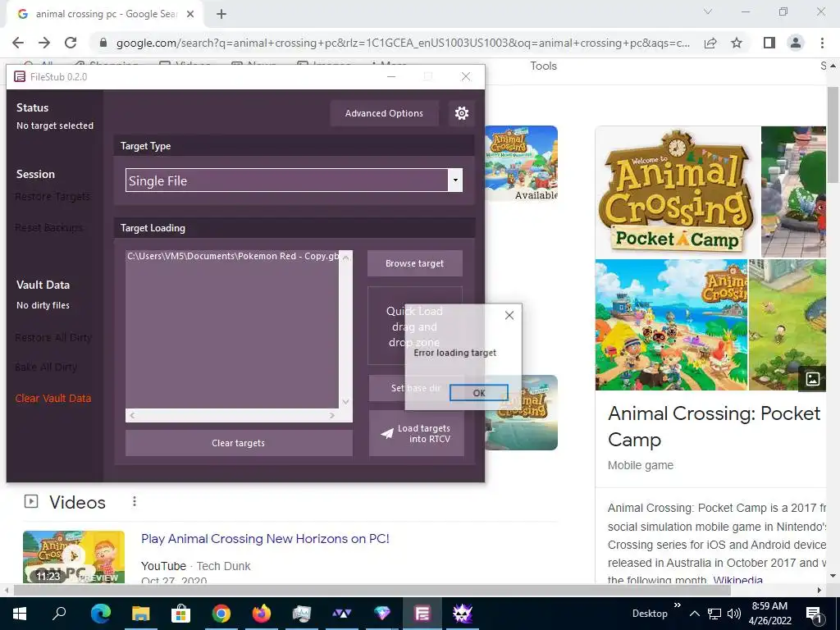Click Clear targets button

click(239, 443)
